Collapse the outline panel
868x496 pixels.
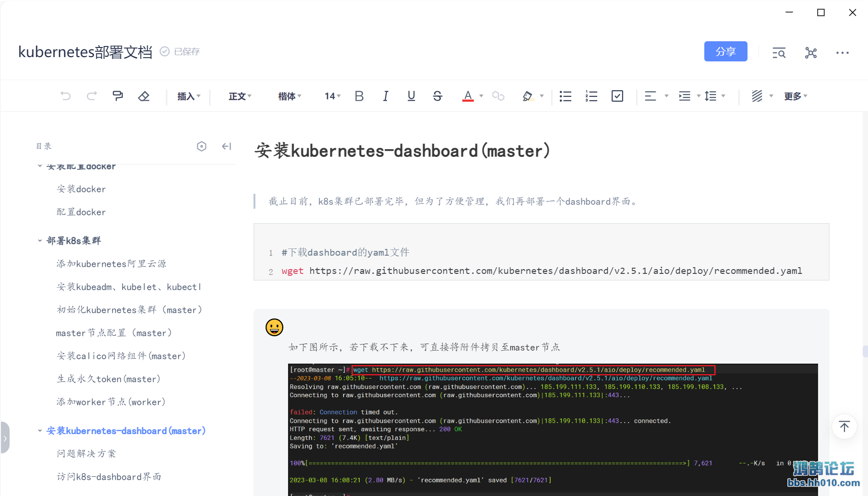tap(227, 146)
